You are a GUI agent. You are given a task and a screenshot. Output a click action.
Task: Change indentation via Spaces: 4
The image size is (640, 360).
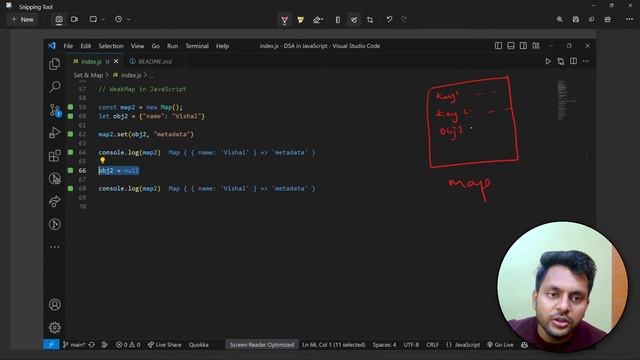384,345
